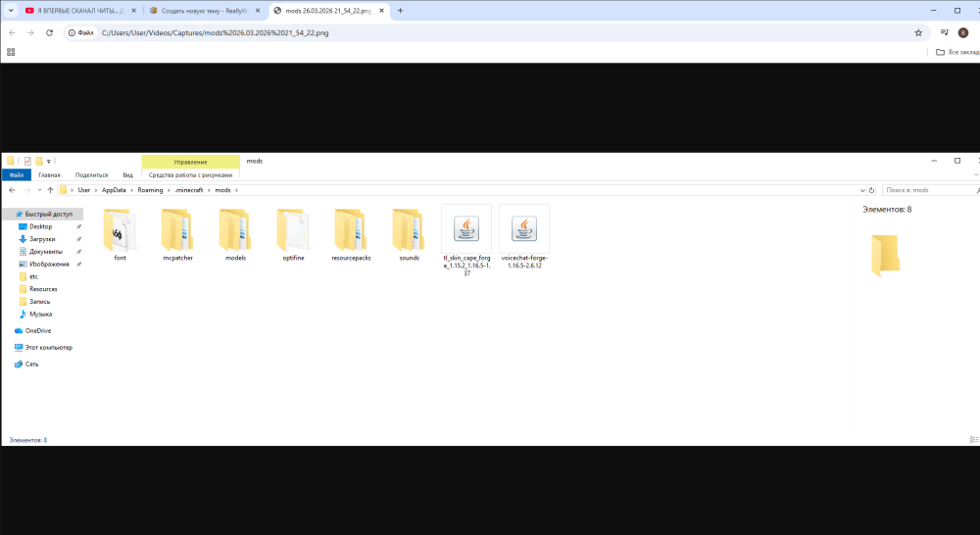Image resolution: width=980 pixels, height=535 pixels.
Task: Click the Управление contextual tab header
Action: tap(191, 162)
